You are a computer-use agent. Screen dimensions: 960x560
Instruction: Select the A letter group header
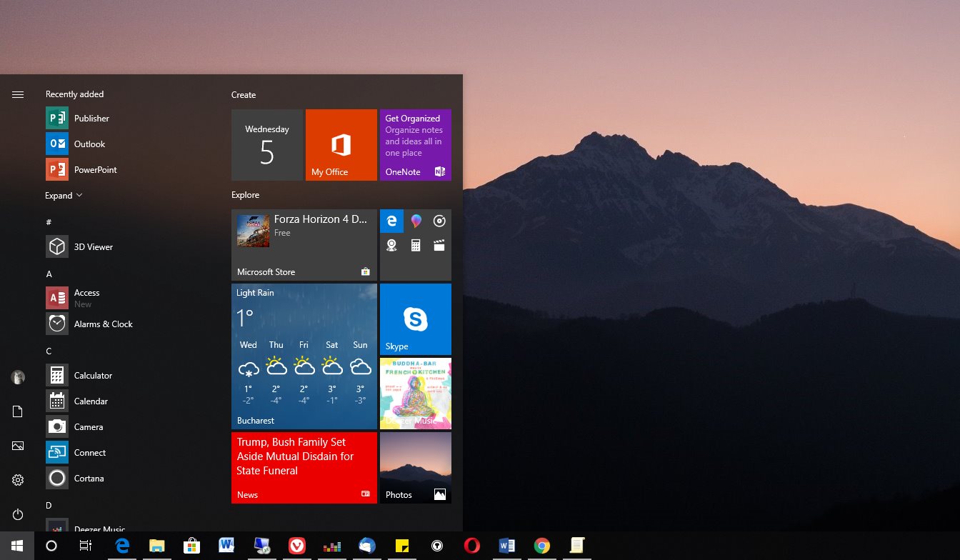pos(49,274)
